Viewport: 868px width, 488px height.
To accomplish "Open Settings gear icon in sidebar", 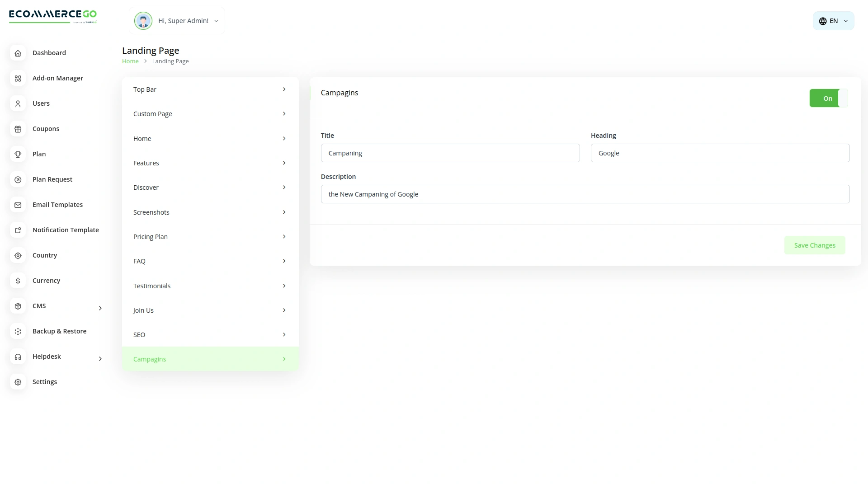I will (18, 382).
